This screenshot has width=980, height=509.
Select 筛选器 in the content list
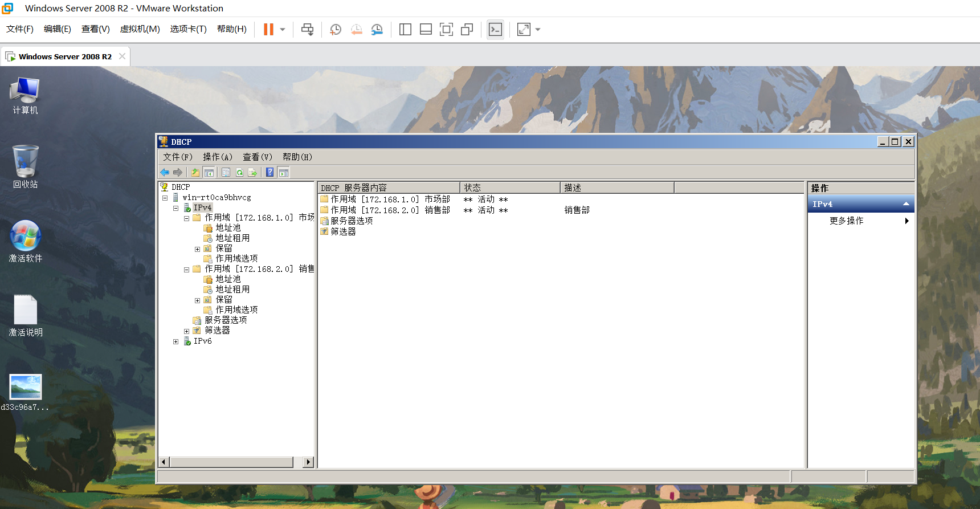pyautogui.click(x=343, y=232)
